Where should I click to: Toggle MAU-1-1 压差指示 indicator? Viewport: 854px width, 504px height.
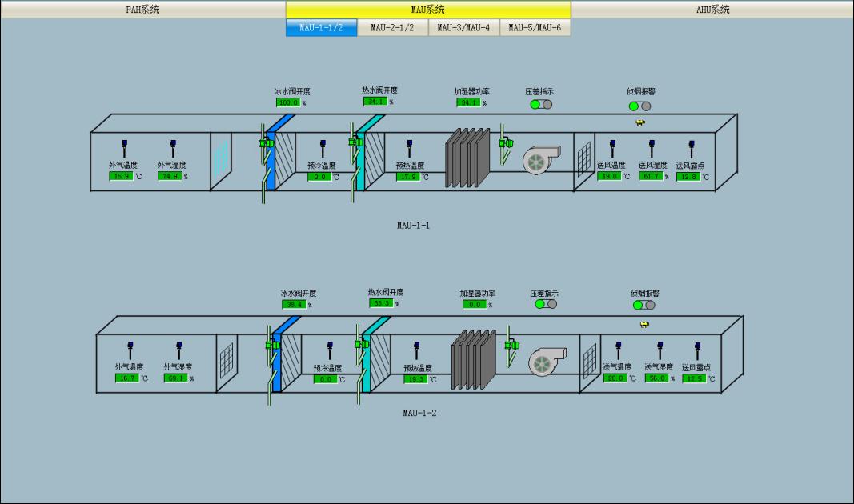coord(541,104)
